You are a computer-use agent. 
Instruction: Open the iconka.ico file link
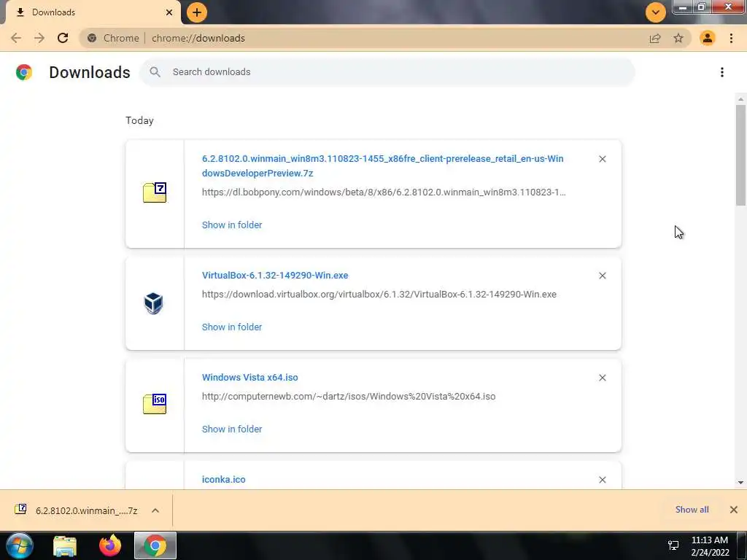point(223,480)
